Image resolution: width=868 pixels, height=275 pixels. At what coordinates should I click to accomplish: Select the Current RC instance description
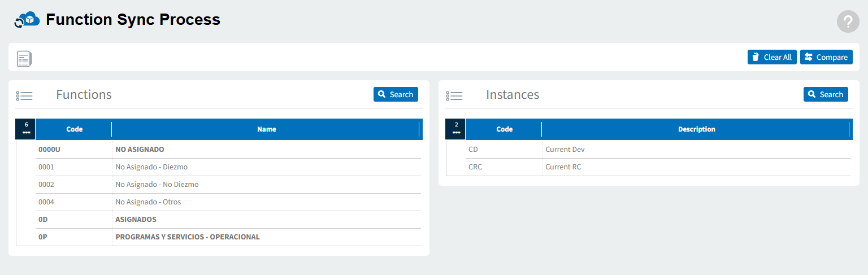pos(563,167)
